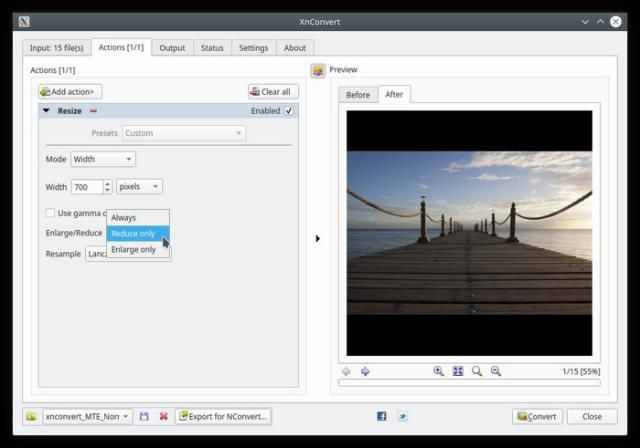Screen dimensions: 640x448
Task: Collapse the Resize action section
Action: (46, 111)
